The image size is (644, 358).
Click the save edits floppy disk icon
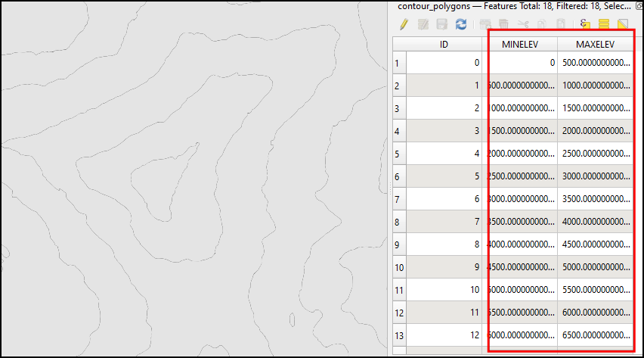pos(442,24)
